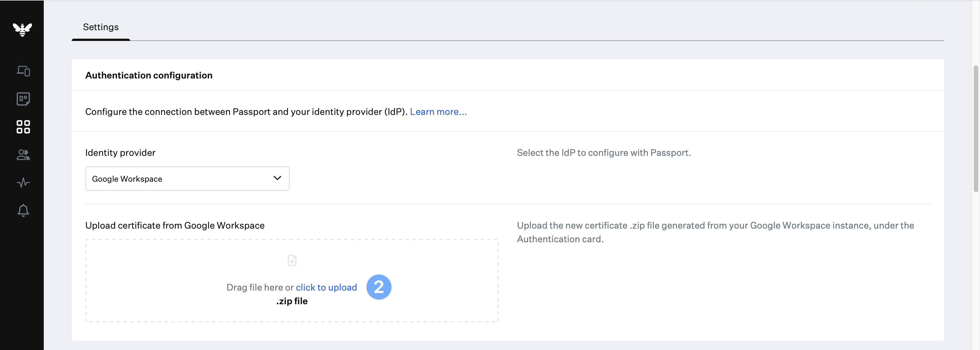Screen dimensions: 980x350
Task: Click the Kandji bee logo
Action: 22,29
